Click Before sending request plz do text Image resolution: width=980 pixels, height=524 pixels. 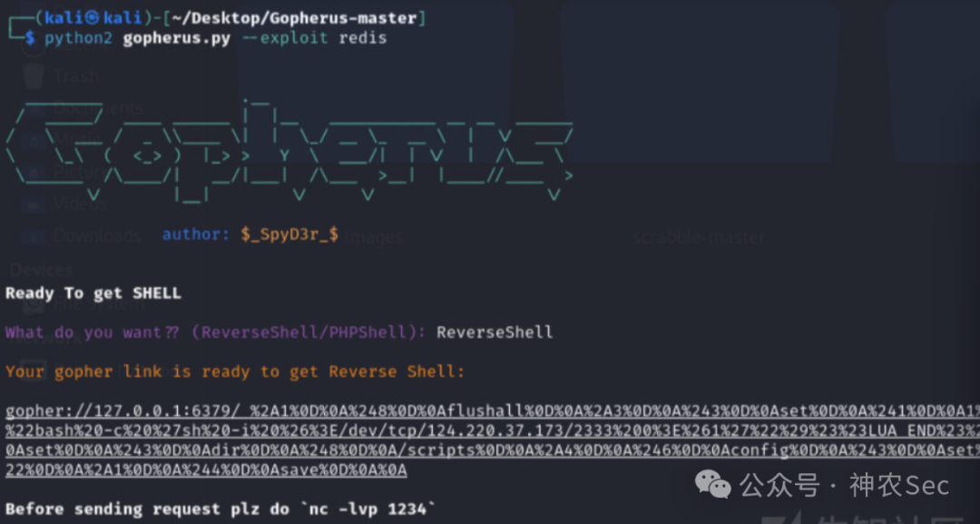(x=147, y=509)
